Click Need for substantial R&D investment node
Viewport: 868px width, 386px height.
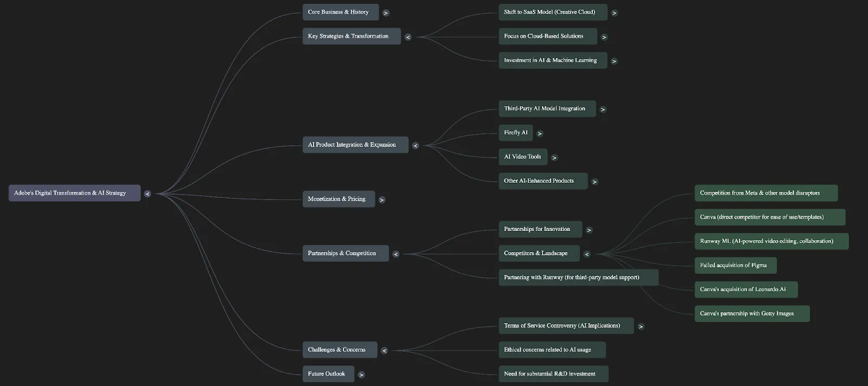tap(553, 374)
